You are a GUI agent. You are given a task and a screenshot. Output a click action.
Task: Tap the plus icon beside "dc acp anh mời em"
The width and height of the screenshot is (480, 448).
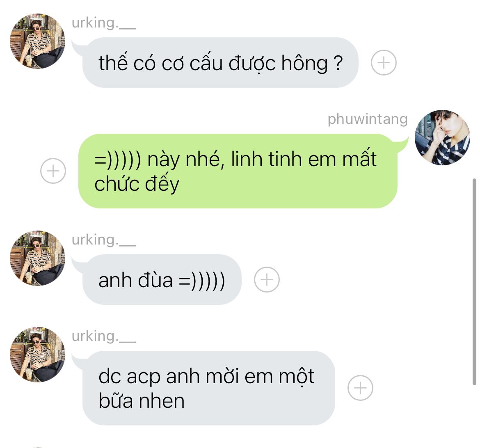(x=360, y=388)
